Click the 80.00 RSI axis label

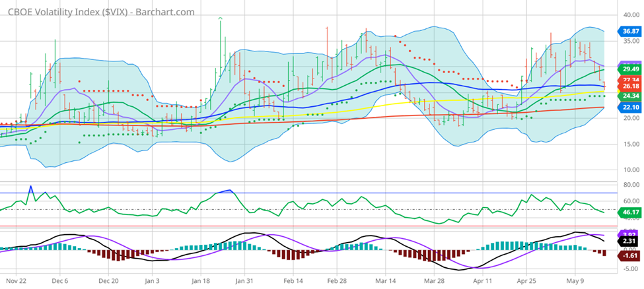[630, 185]
